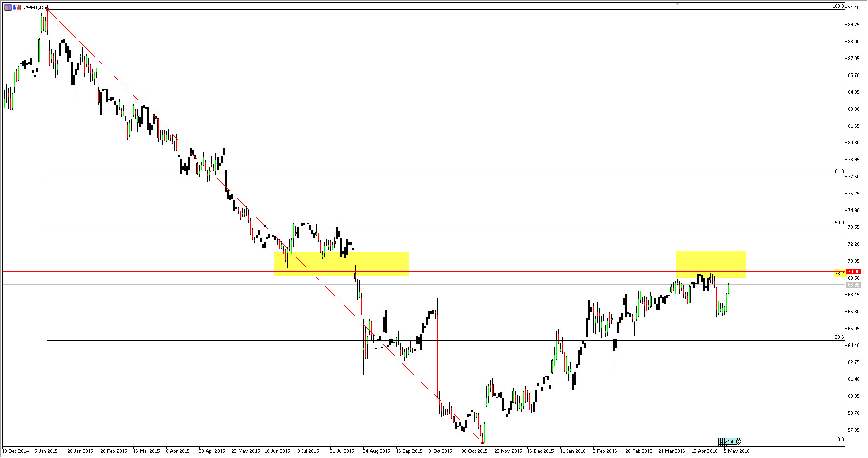Select the Fibonacci 100.0 level label
The image size is (868, 458).
[838, 6]
